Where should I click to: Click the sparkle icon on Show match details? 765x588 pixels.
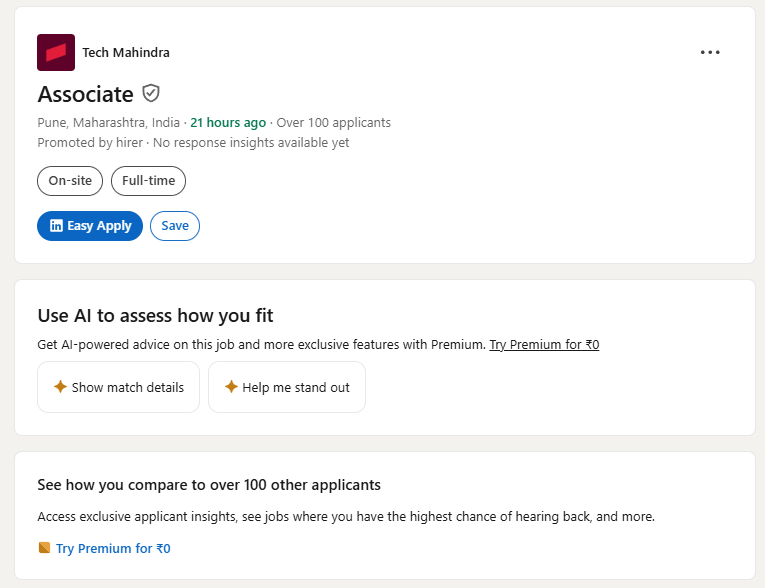click(x=60, y=387)
